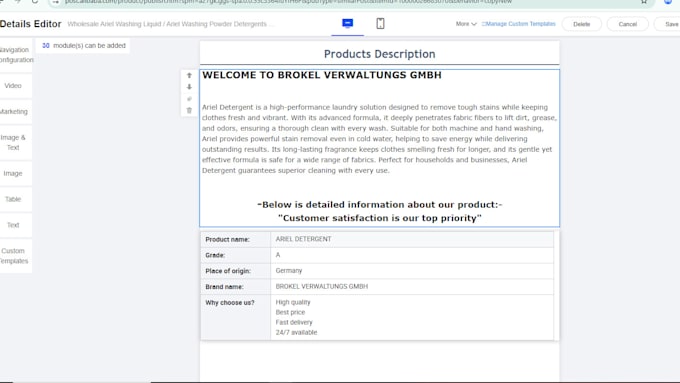The image size is (680, 383).
Task: Click the browser reload icon
Action: coord(35,2)
